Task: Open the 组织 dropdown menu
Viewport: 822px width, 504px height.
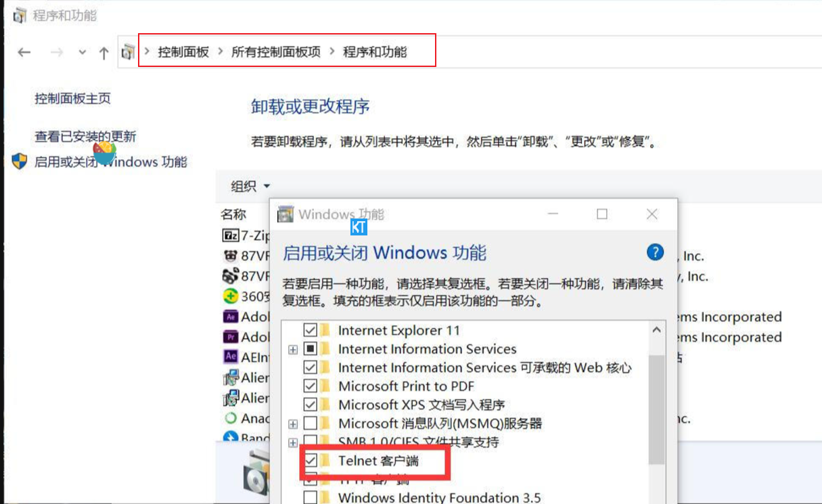Action: pyautogui.click(x=251, y=186)
